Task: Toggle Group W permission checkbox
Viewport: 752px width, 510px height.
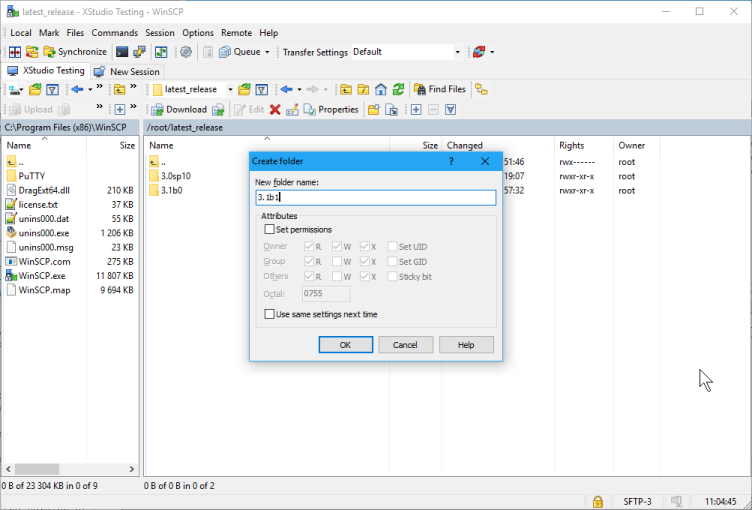Action: tap(337, 261)
